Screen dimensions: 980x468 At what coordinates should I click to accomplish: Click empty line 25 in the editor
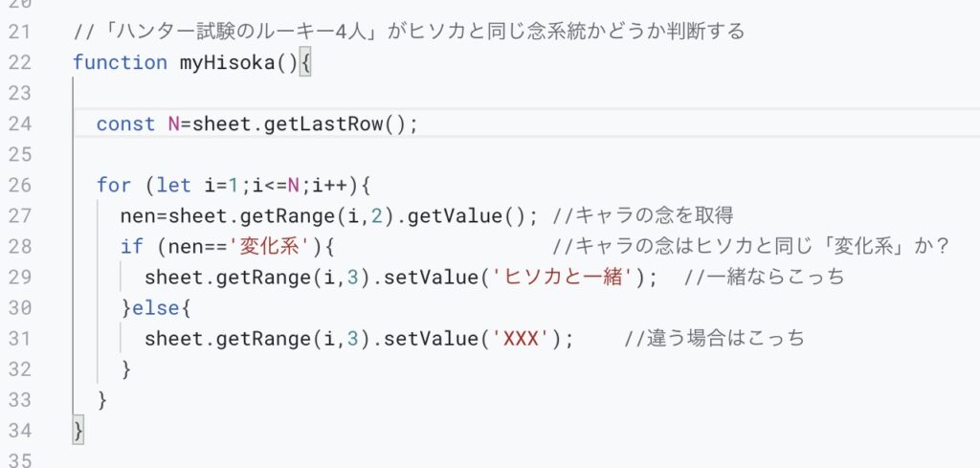[526, 154]
